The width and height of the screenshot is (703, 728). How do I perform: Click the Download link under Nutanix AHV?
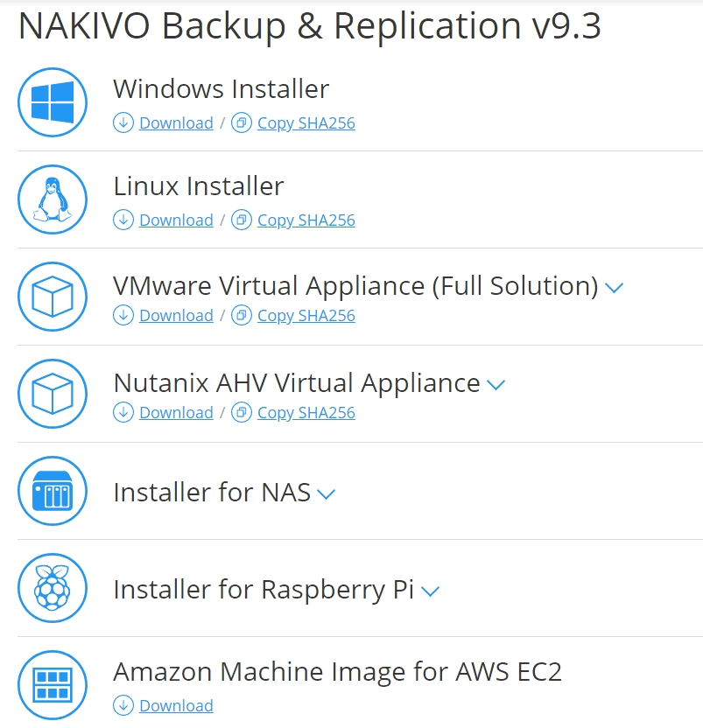177,411
